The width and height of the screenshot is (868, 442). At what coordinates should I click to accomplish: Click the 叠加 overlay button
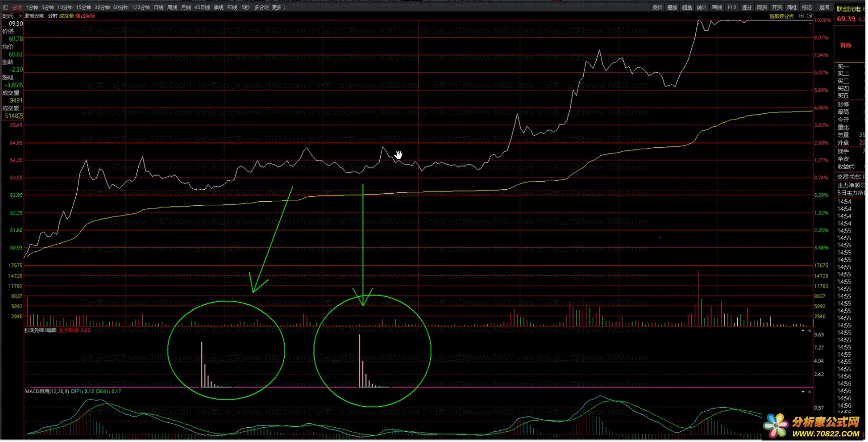tap(672, 8)
